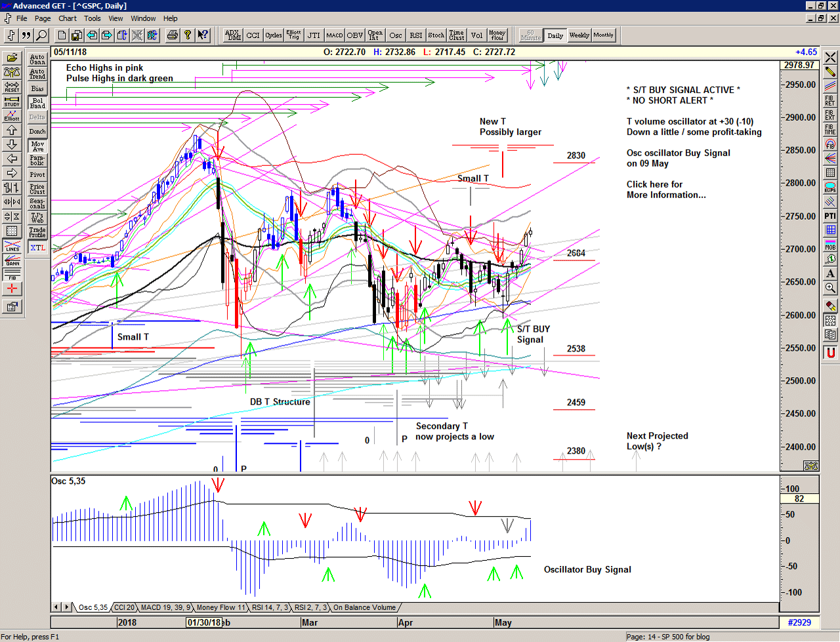Click the MOB tool icon
The image size is (840, 642).
(x=830, y=245)
